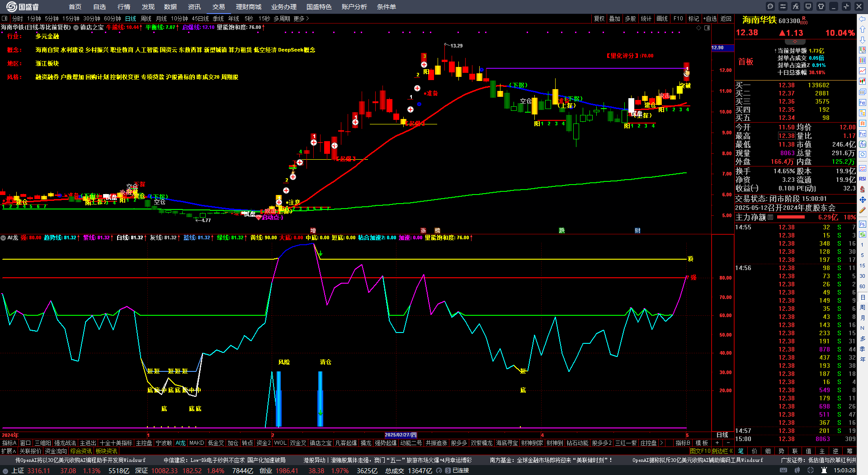Screen dimensions: 868x475
Task: Expand the order book arrow below 首板
Action: [x=795, y=42]
